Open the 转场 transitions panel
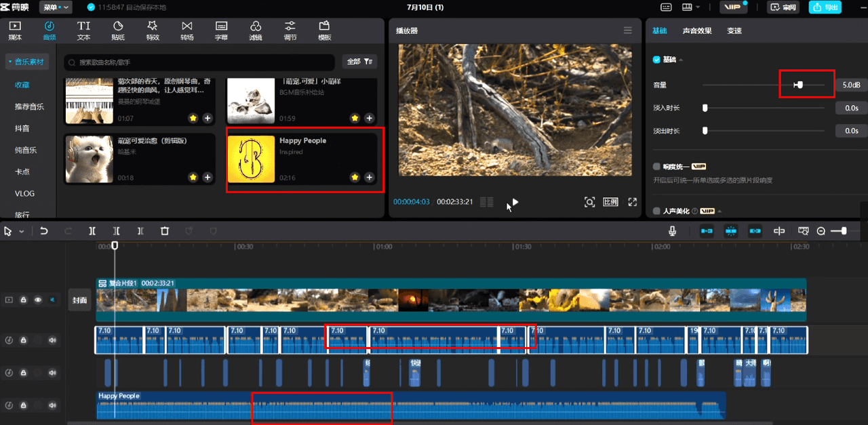 coord(186,31)
